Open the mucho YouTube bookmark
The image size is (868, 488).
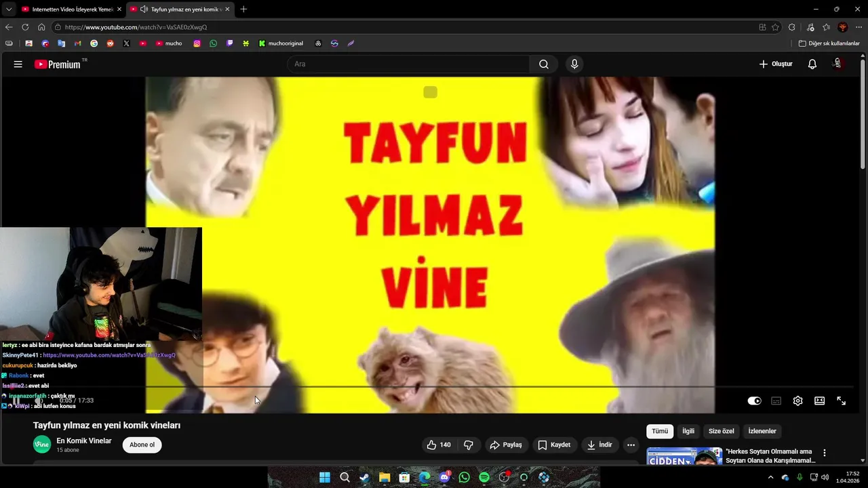(x=169, y=43)
